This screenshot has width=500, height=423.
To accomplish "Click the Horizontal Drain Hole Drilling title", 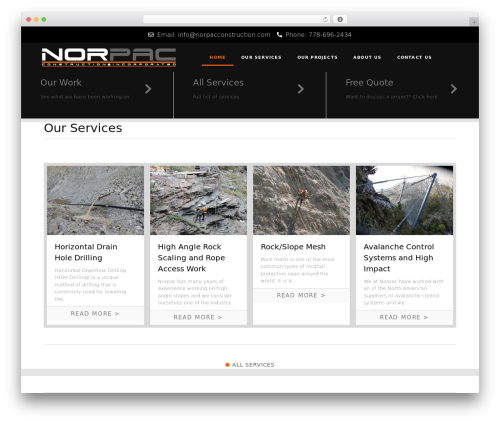I will coord(86,252).
